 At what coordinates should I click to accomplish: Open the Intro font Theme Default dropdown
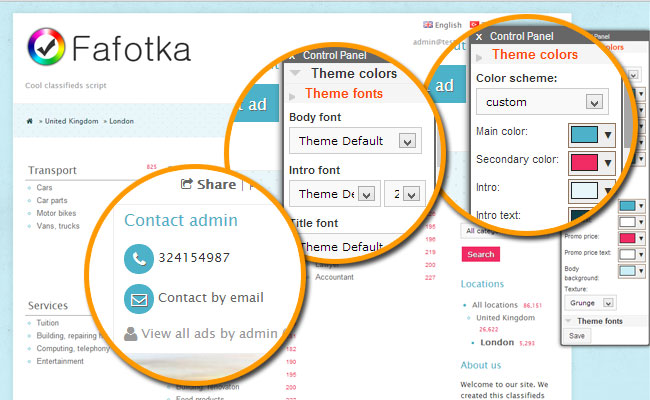click(335, 194)
